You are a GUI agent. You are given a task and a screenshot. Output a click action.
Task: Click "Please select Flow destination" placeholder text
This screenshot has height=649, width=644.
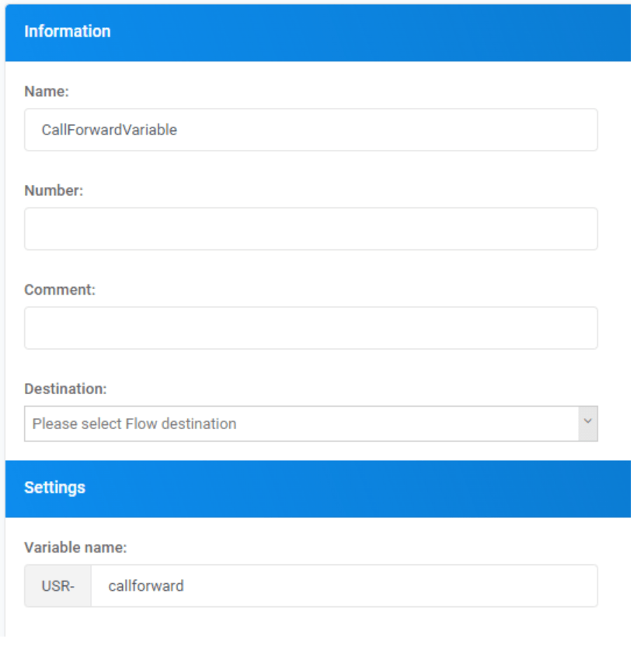coord(134,424)
